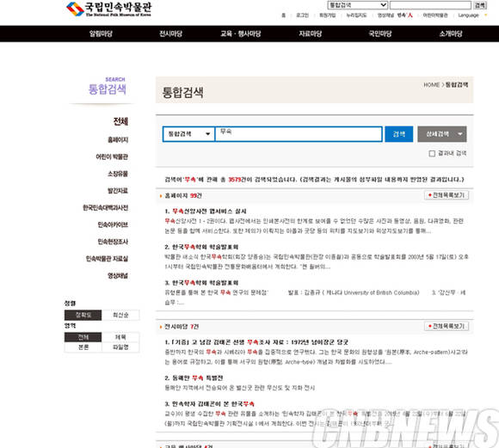Select 소장유물 in the left category list
Image resolution: width=499 pixels, height=448 pixels.
(x=118, y=174)
